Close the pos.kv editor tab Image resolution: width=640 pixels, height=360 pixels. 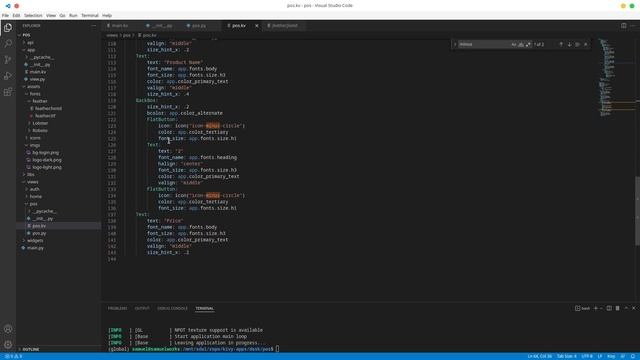[257, 26]
